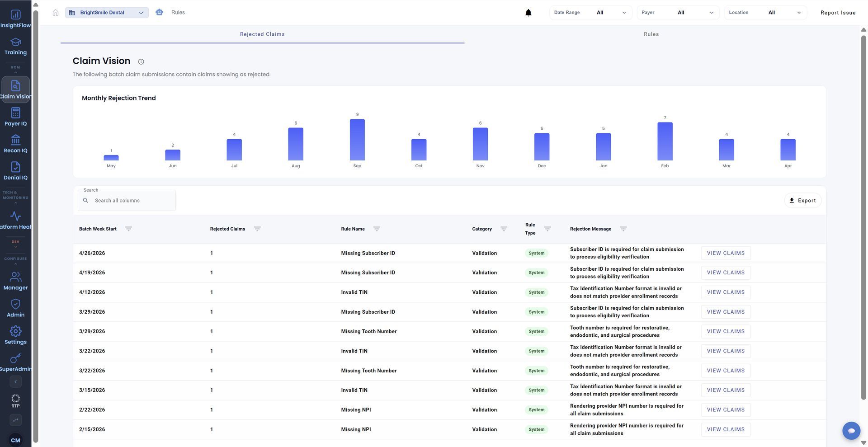Filter the Batch Week Start column
This screenshot has height=447, width=868.
[128, 229]
